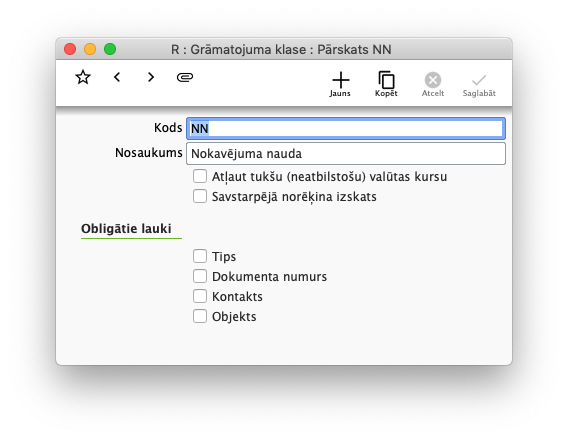Viewport: 568px width, 439px height.
Task: Click the Atcelt cancel button
Action: 433,84
